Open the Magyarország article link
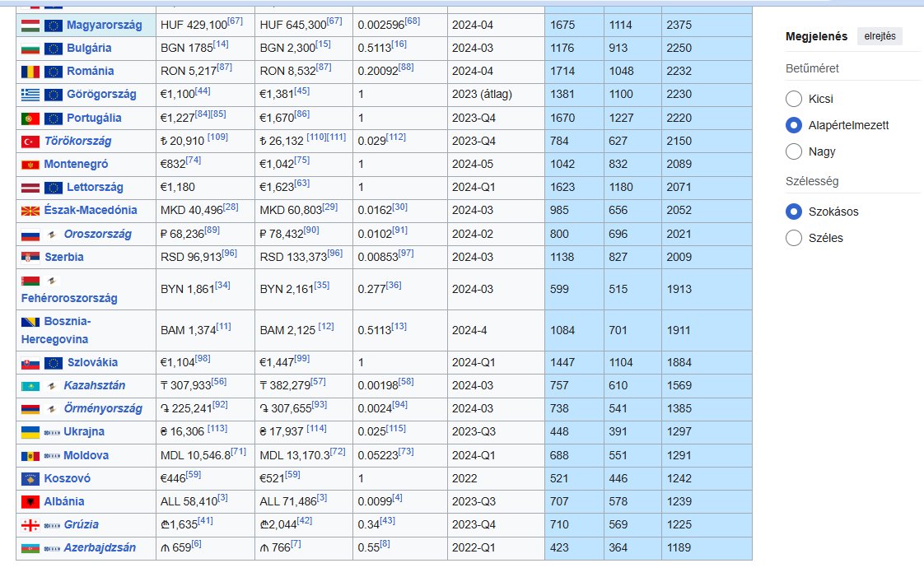The height and width of the screenshot is (577, 924). (105, 26)
